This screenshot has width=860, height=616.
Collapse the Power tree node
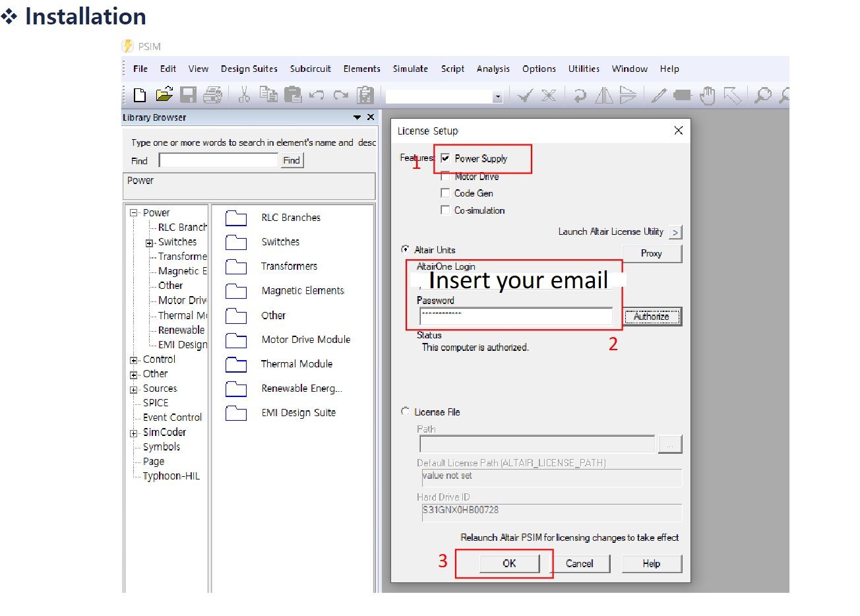click(x=134, y=213)
